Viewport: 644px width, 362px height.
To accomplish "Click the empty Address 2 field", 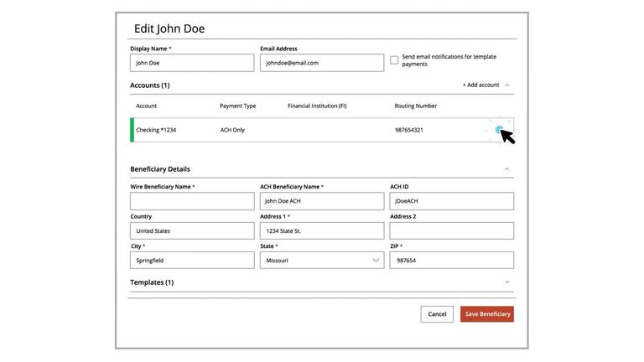I will pyautogui.click(x=452, y=231).
